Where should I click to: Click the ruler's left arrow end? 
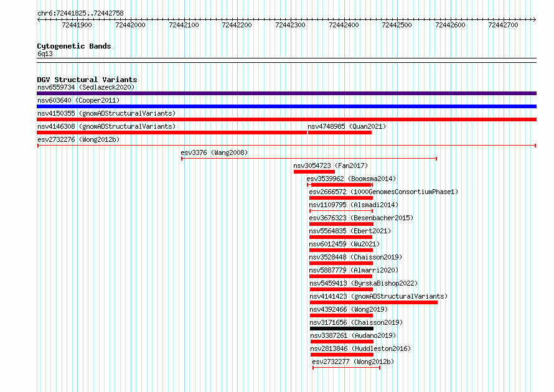click(39, 20)
